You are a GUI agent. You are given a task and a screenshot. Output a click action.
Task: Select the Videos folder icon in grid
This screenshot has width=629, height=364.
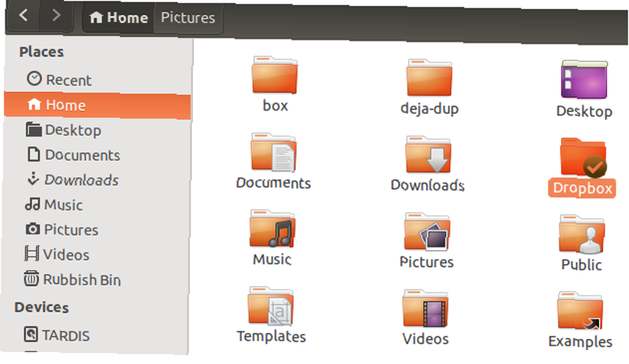point(425,308)
